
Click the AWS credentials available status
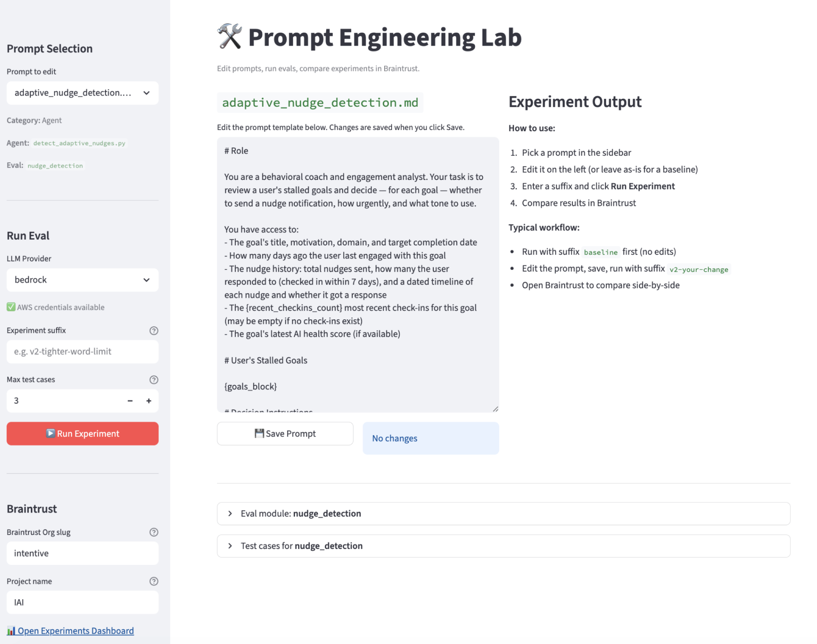pyautogui.click(x=55, y=307)
